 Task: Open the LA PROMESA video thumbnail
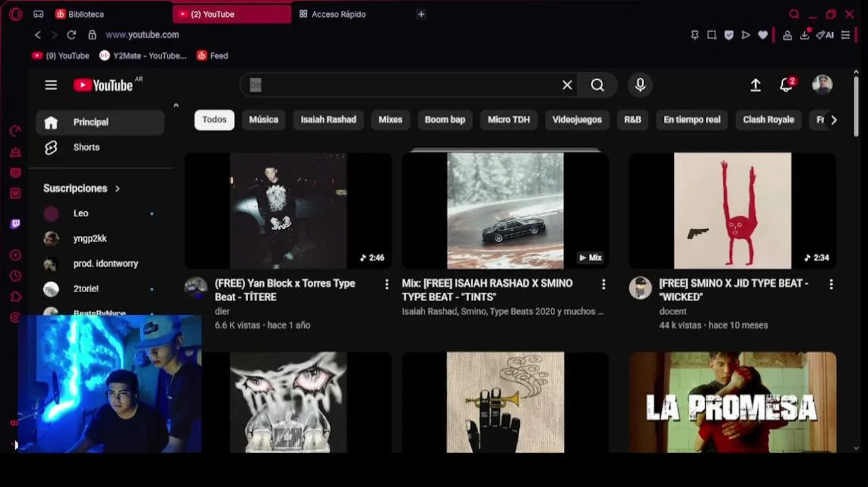coord(732,402)
